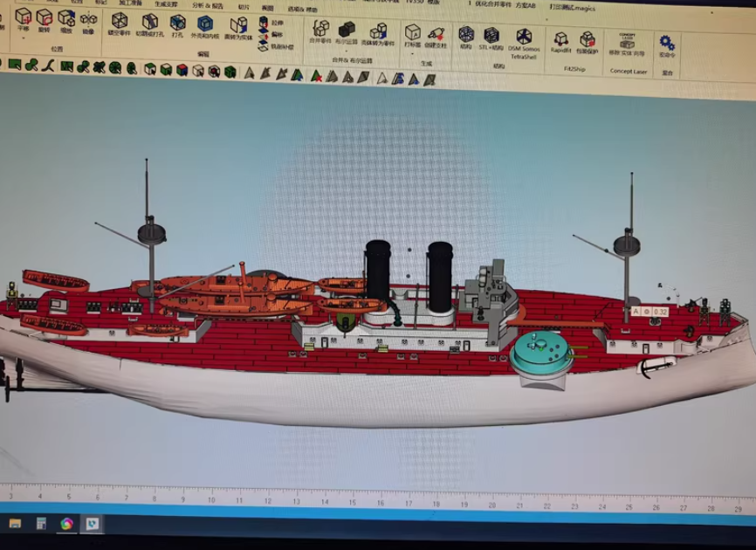Select the 打孔 perforator tool
The width and height of the screenshot is (756, 550).
pyautogui.click(x=177, y=26)
